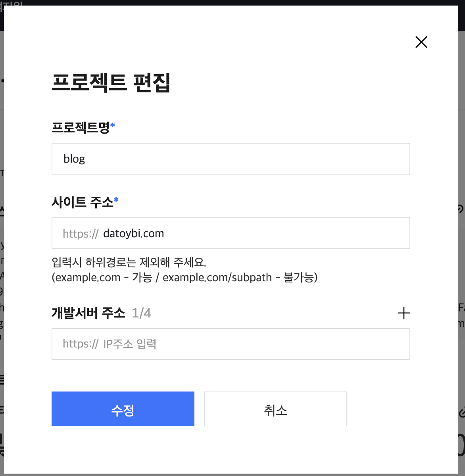Viewport: 465px width, 476px height.
Task: Click the blue 수정 button
Action: pos(123,409)
